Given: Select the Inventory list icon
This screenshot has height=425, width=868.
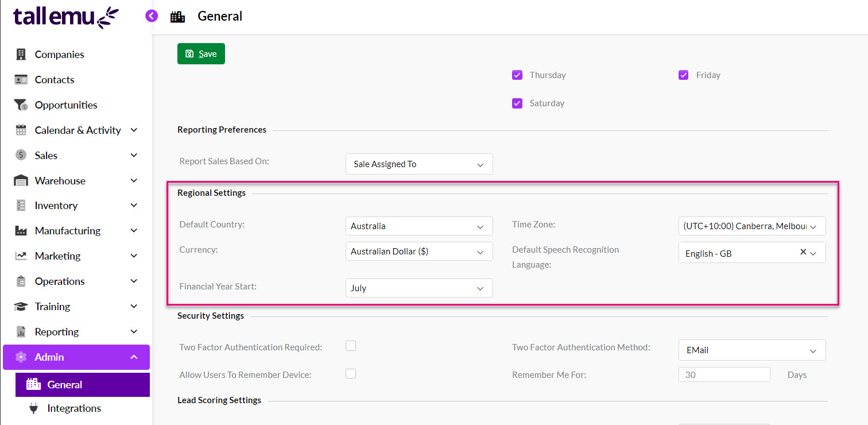Looking at the screenshot, I should click(x=21, y=205).
